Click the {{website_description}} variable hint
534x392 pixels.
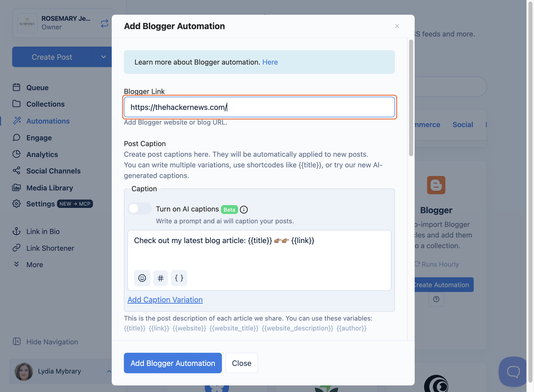[298, 328]
